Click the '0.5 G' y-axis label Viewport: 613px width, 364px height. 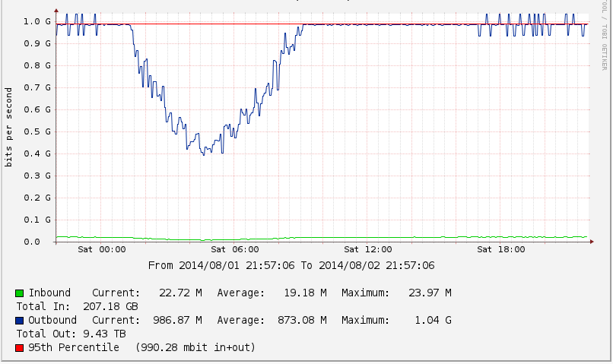tap(37, 131)
